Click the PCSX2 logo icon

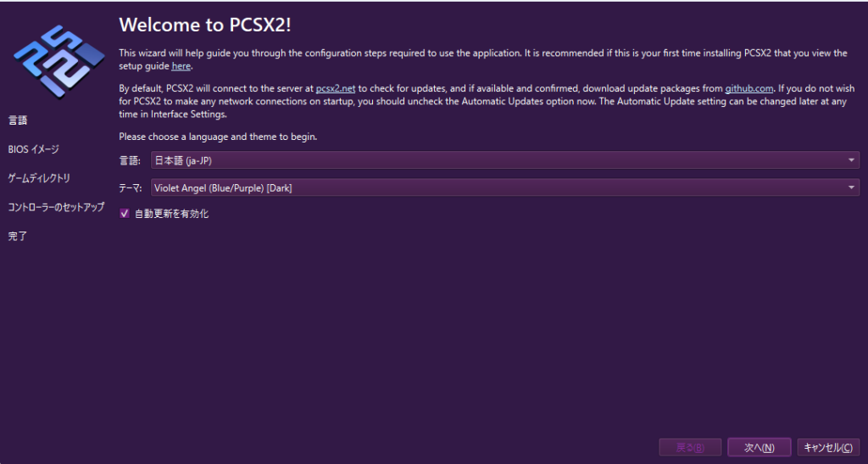tap(59, 61)
